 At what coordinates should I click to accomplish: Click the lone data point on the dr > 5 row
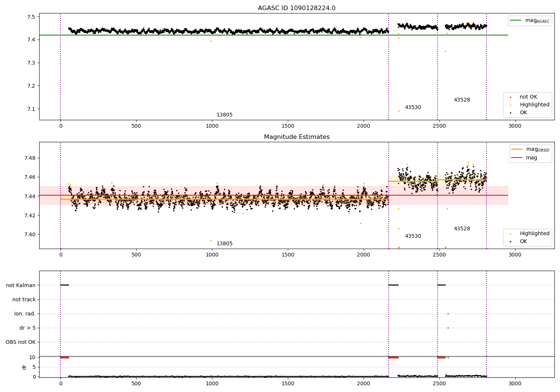tap(448, 328)
